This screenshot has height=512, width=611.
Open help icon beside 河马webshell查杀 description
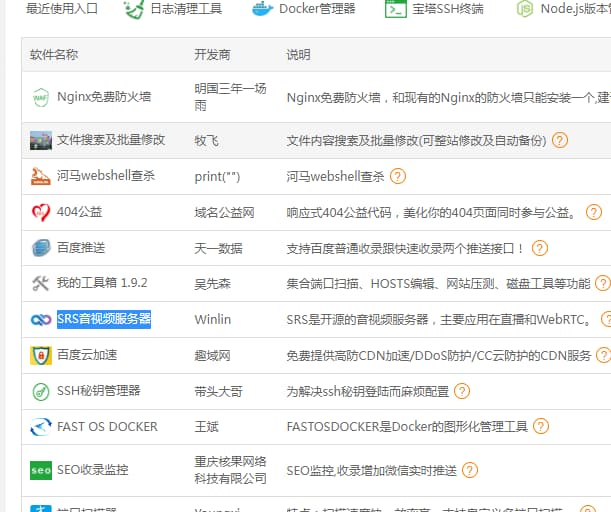pos(398,176)
